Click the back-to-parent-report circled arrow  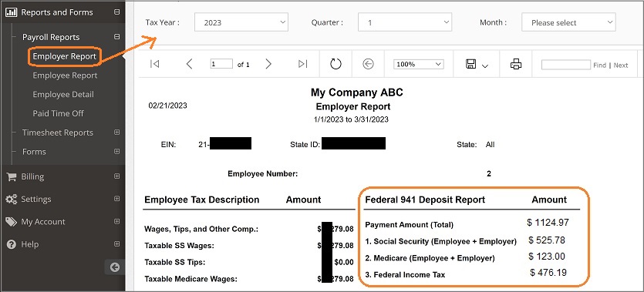[368, 64]
